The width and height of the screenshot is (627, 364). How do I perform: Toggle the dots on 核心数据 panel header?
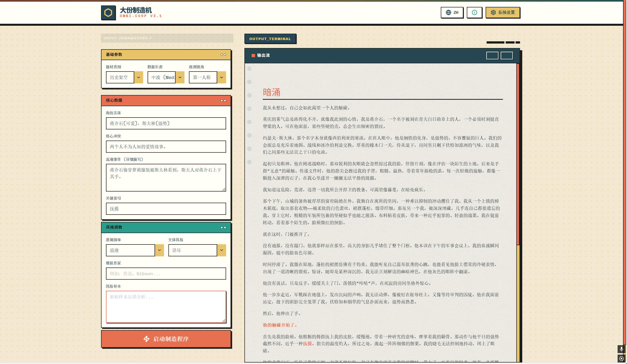(223, 100)
